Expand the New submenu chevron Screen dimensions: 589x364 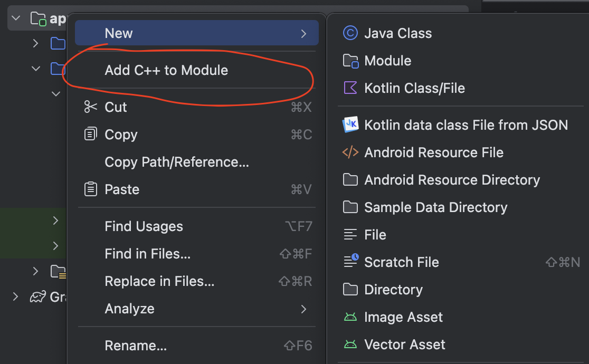click(303, 33)
